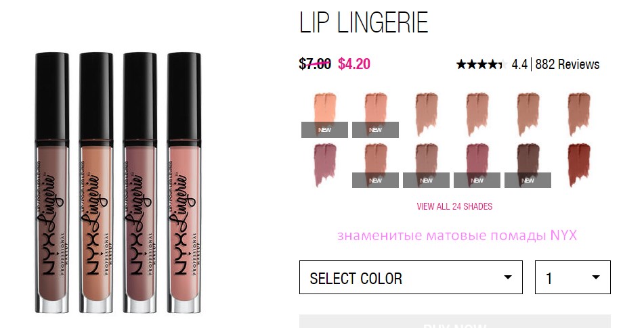Open the quantity dropdown showing 1
Image resolution: width=644 pixels, height=328 pixels.
coord(572,277)
